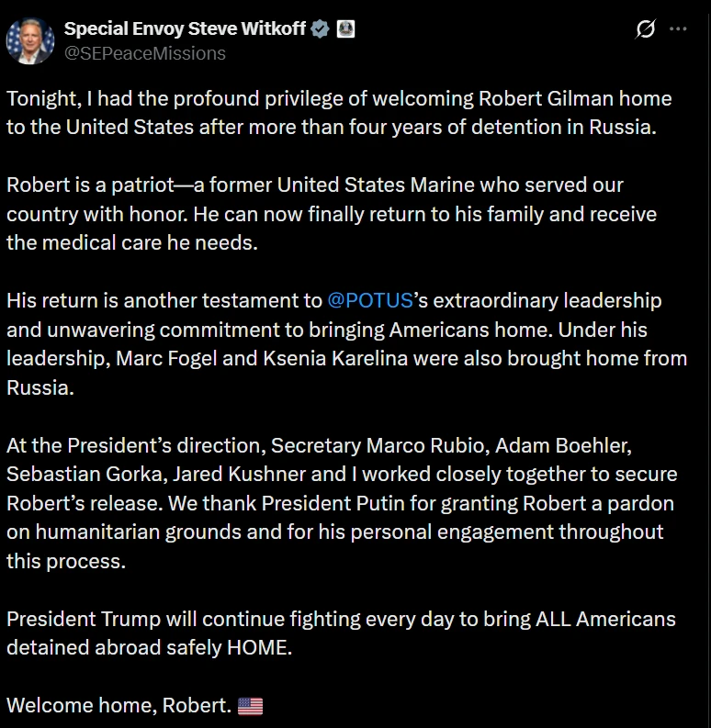Click display name Special Envoy Steve Witkoff
711x728 pixels.
[185, 28]
